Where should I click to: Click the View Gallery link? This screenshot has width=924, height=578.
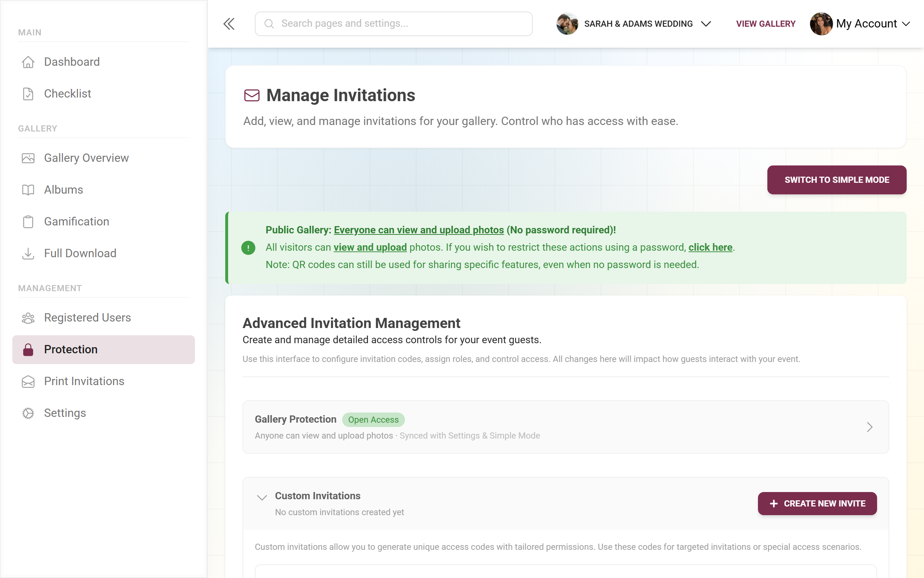pyautogui.click(x=766, y=24)
